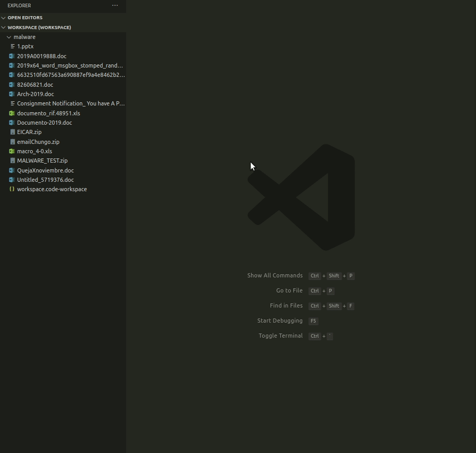Screen dimensions: 476x453
Task: Collapse the Open Editors section chevron
Action: pyautogui.click(x=3, y=18)
